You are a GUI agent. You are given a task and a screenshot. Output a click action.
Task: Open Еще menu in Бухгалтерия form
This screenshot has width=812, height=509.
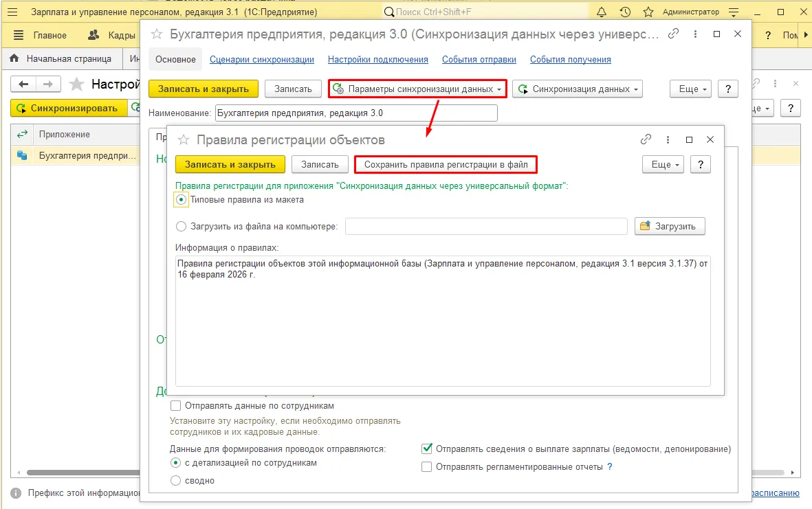click(692, 89)
